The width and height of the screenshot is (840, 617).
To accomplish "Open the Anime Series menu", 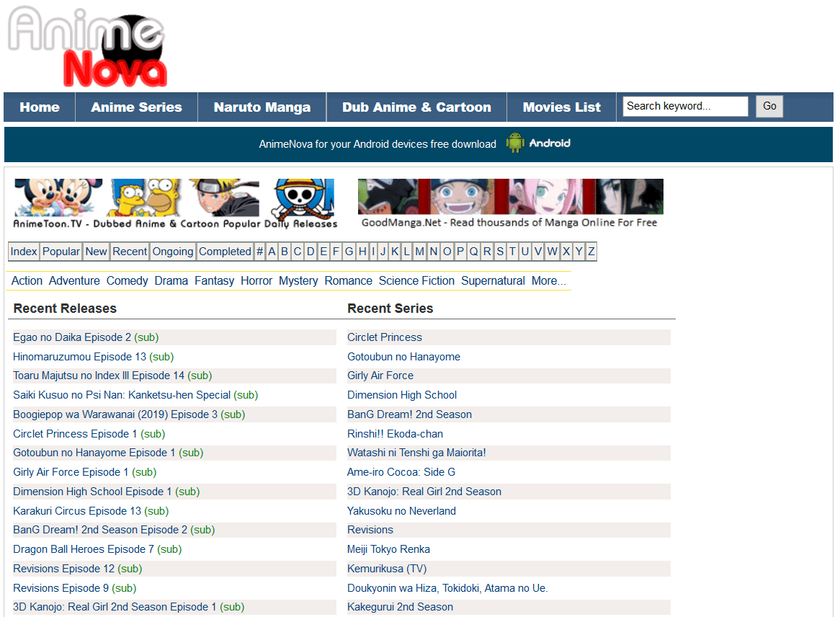I will click(136, 107).
